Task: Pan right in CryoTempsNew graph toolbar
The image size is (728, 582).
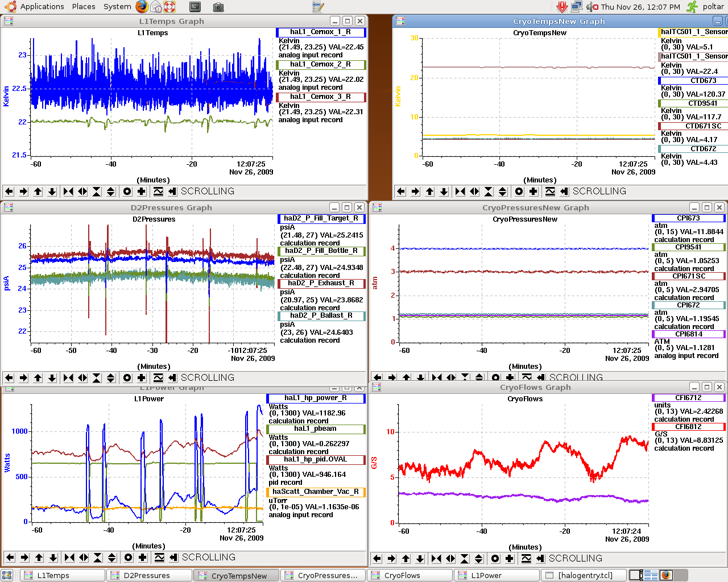Action: pyautogui.click(x=415, y=192)
